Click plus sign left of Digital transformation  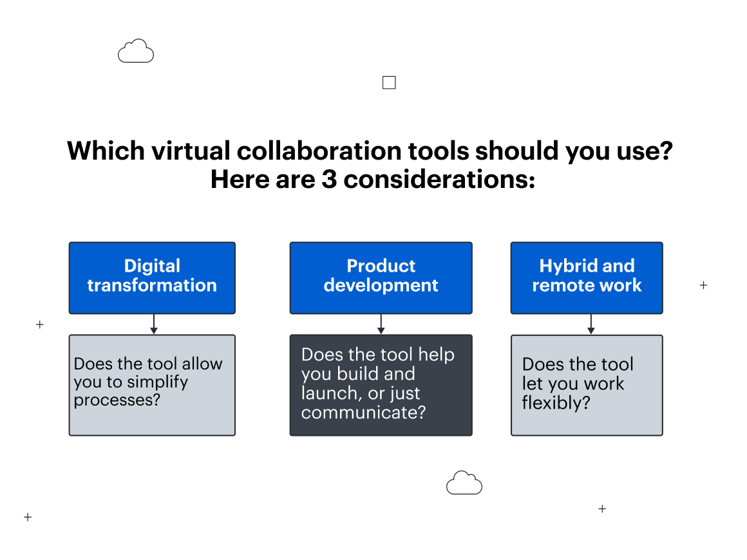point(40,324)
